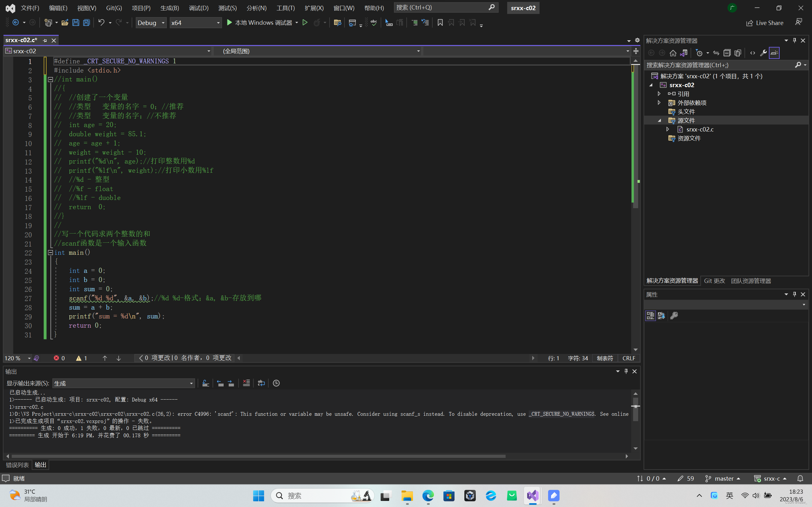Viewport: 812px width, 507px height.
Task: Click the Output panel horizontal scrollbar
Action: [259, 456]
